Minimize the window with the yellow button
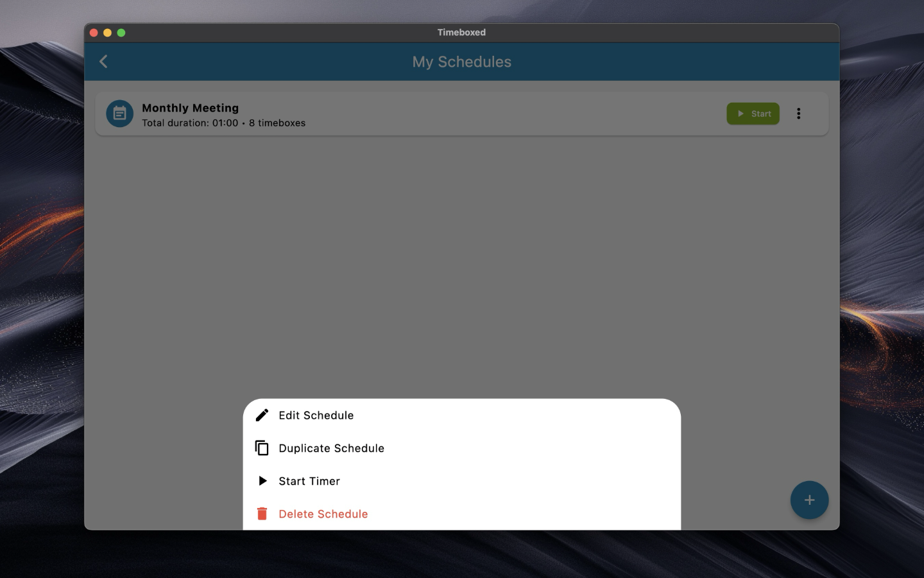 (x=107, y=33)
